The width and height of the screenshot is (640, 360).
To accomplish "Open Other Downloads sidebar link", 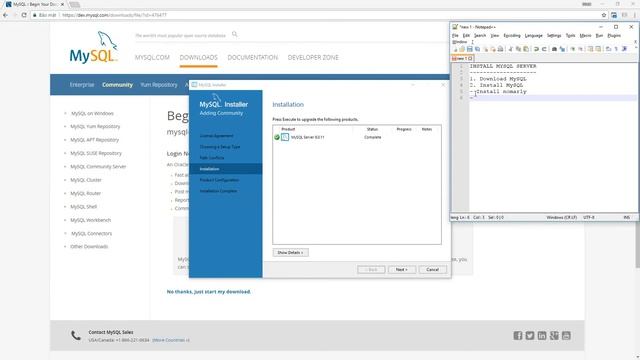I will [89, 247].
